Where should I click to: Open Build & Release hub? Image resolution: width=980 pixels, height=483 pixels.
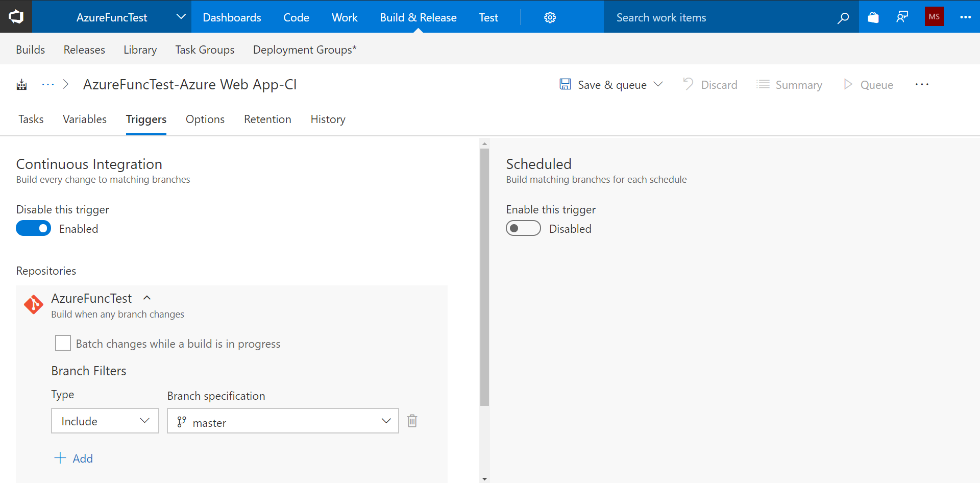[418, 17]
